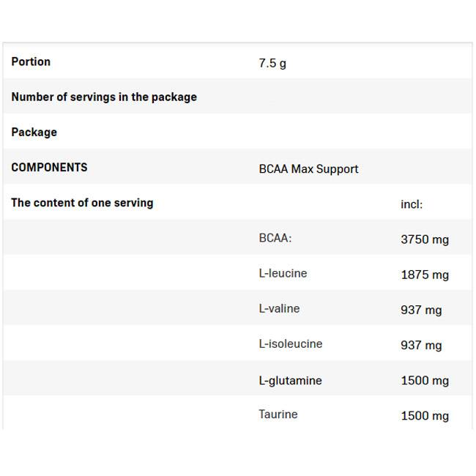Viewport: 476px width, 476px height.
Task: Select the incl: column header
Action: [x=412, y=204]
